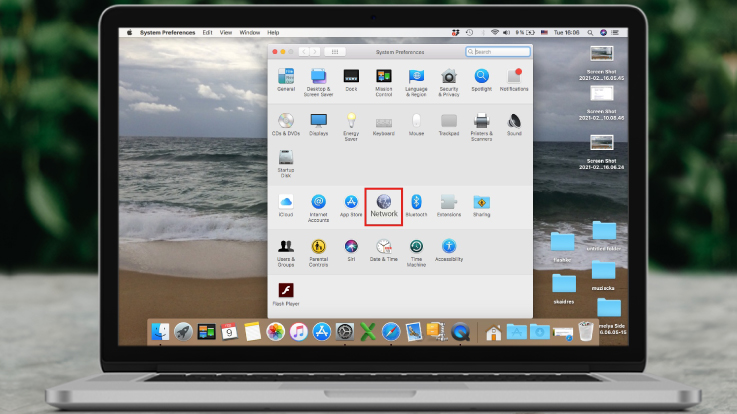This screenshot has height=414, width=737.
Task: Open the Displays preference pane
Action: 318,123
